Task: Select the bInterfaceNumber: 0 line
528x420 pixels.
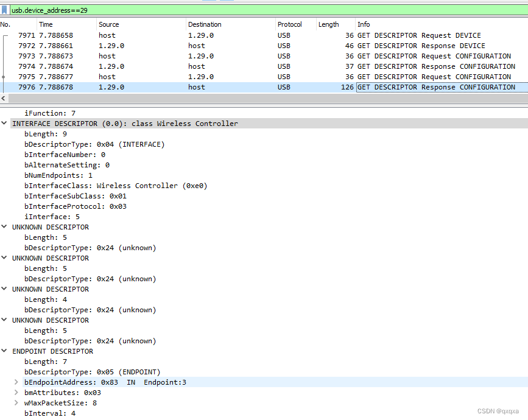Action: (x=65, y=155)
